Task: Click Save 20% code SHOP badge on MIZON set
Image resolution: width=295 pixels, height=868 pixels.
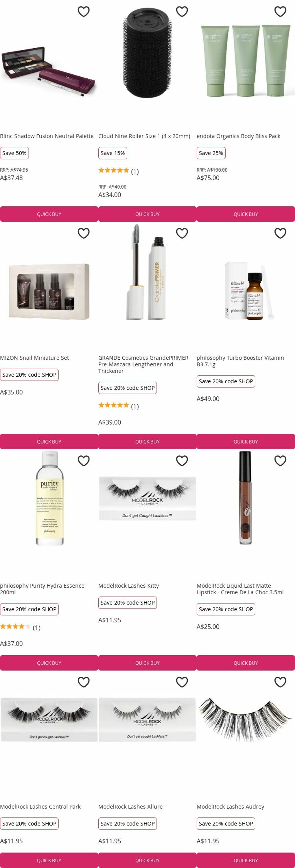Action: [x=29, y=375]
